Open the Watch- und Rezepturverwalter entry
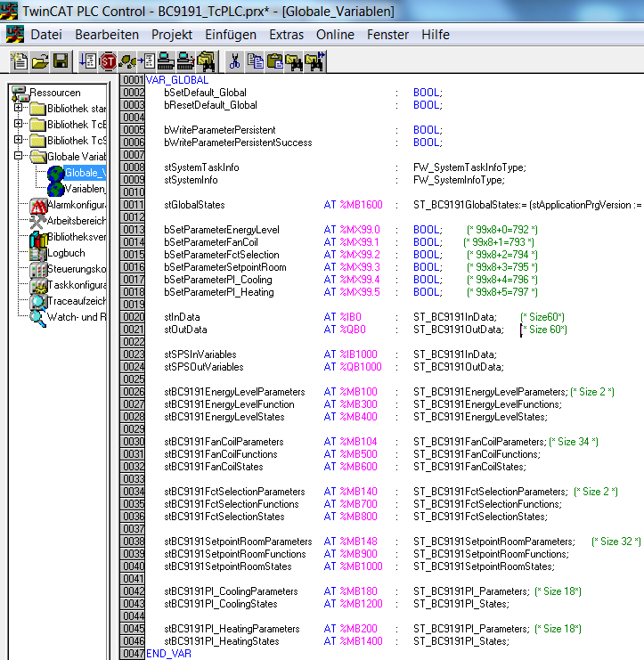The image size is (644, 660). click(76, 317)
